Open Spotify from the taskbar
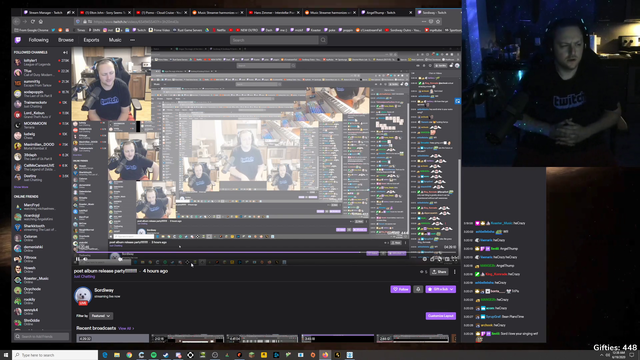 (153, 355)
